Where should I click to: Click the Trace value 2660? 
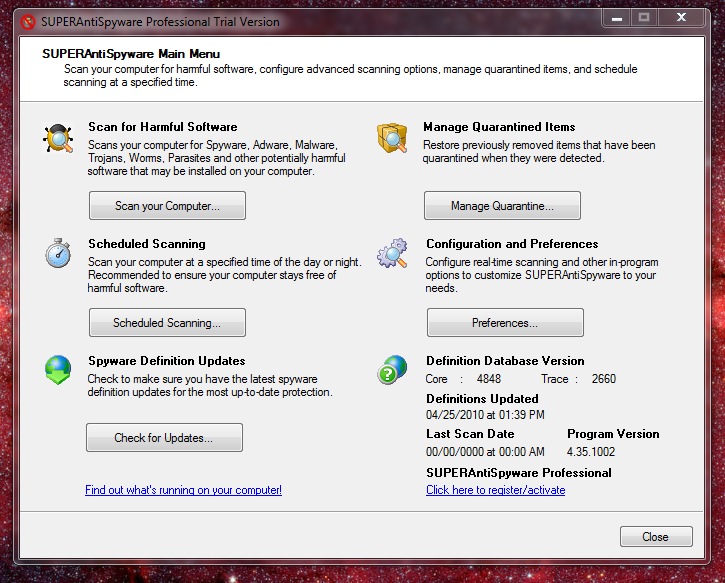(x=604, y=379)
